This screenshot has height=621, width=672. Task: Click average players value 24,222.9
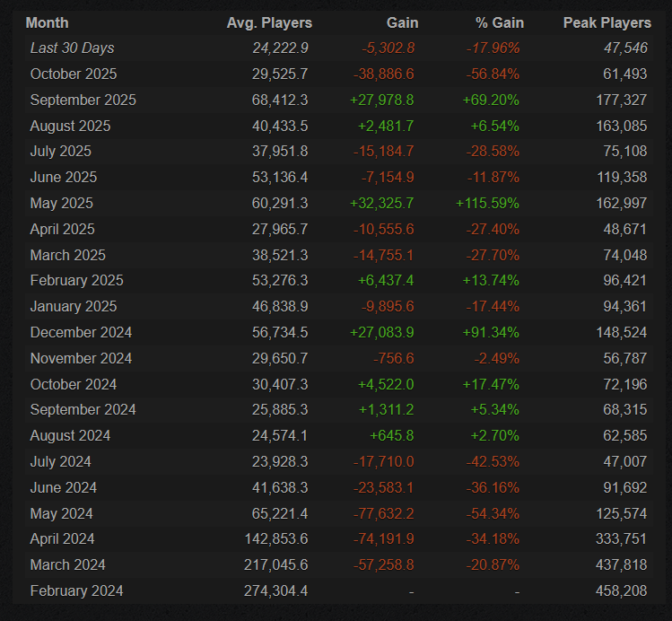point(280,48)
